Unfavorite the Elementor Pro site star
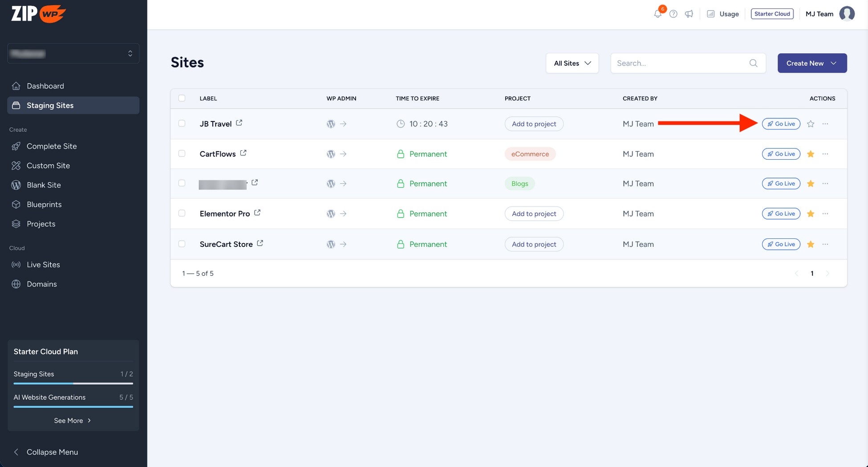Screen dimensions: 868x467 click(x=811, y=213)
